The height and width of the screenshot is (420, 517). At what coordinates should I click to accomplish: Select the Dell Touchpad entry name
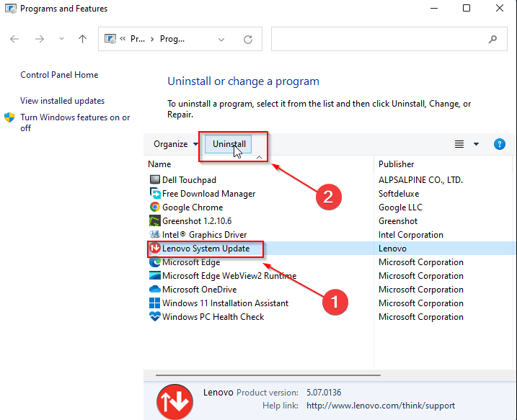pos(189,180)
